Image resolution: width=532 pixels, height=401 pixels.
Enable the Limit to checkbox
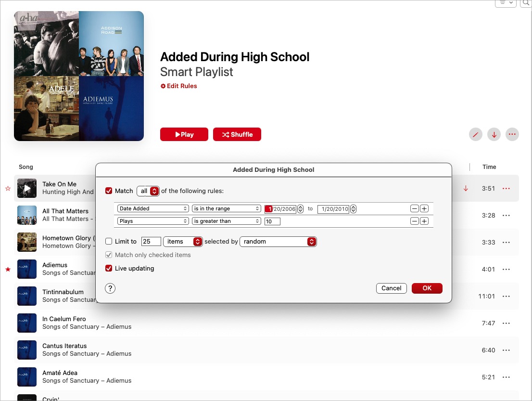coord(109,241)
